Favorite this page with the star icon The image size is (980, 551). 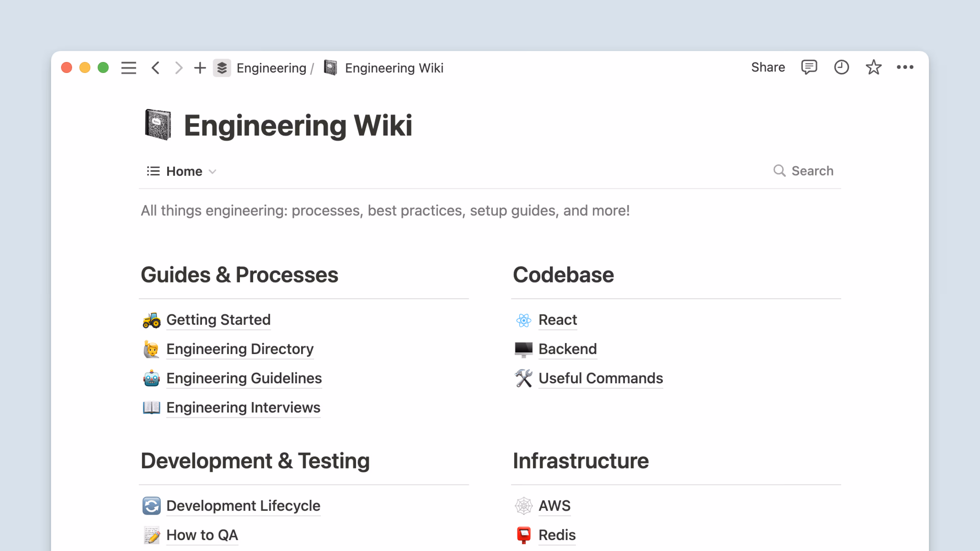coord(873,67)
